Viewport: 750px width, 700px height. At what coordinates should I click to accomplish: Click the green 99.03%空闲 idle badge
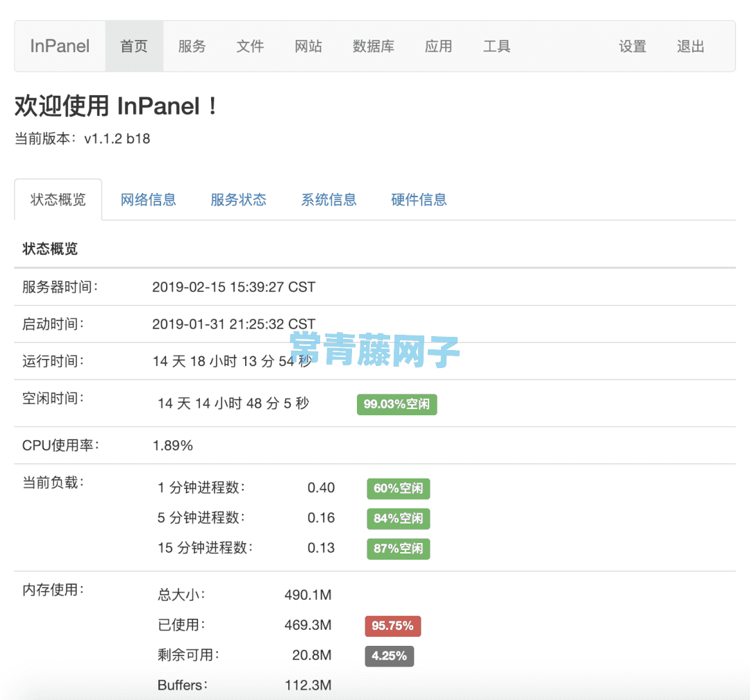click(x=397, y=404)
